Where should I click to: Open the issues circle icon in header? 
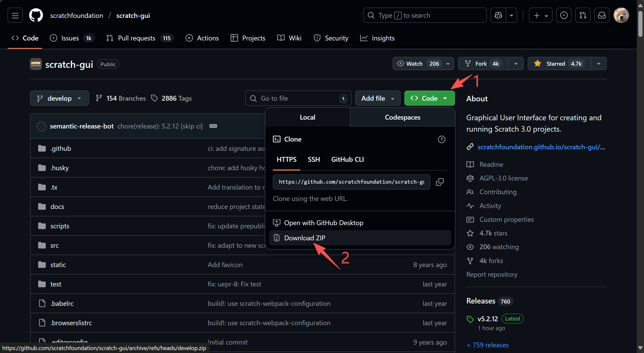pyautogui.click(x=563, y=16)
